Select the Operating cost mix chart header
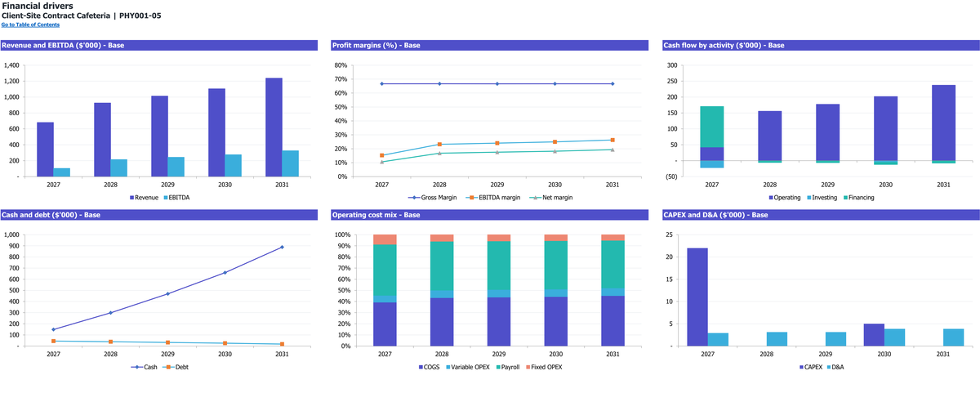This screenshot has height=411, width=980. 491,215
